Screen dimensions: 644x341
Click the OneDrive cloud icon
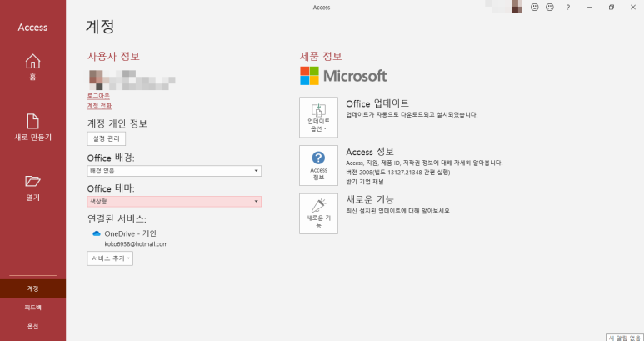[97, 233]
